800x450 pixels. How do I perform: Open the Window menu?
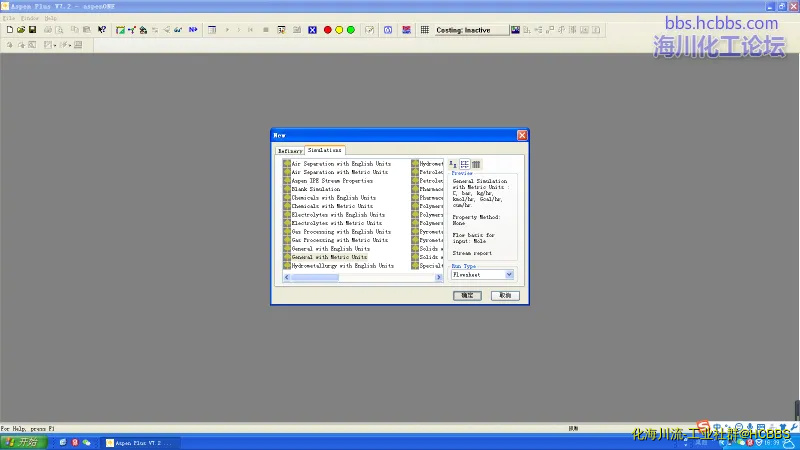pyautogui.click(x=30, y=18)
